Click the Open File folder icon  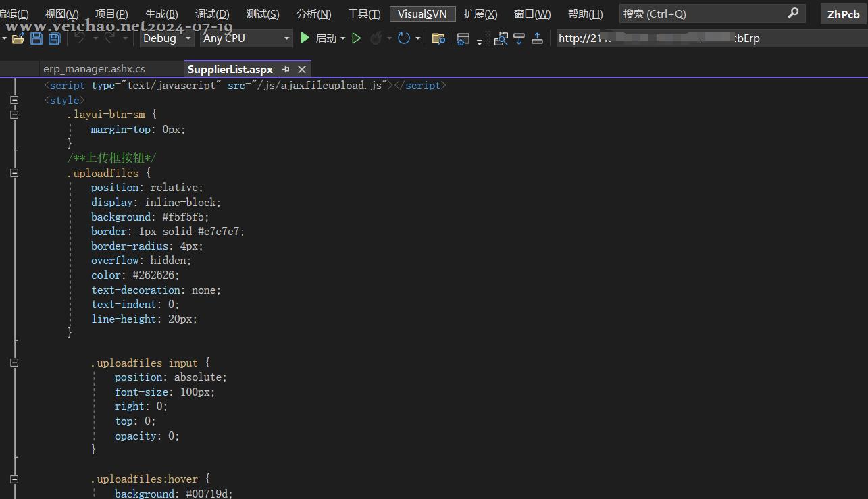(x=18, y=38)
